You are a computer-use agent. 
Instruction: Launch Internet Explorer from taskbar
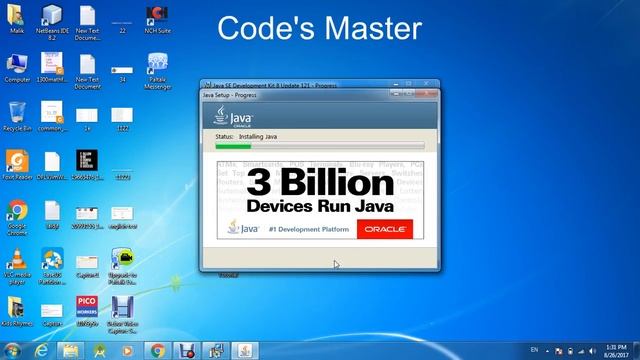coord(41,351)
